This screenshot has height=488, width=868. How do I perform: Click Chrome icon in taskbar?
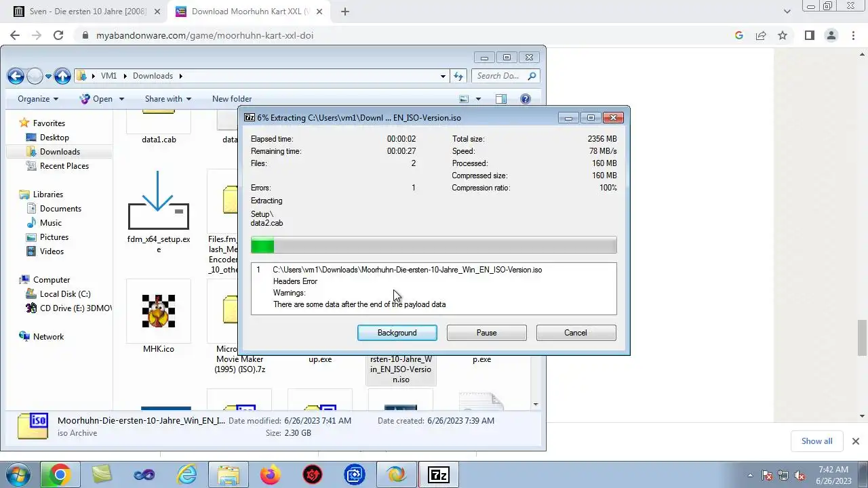coord(60,475)
